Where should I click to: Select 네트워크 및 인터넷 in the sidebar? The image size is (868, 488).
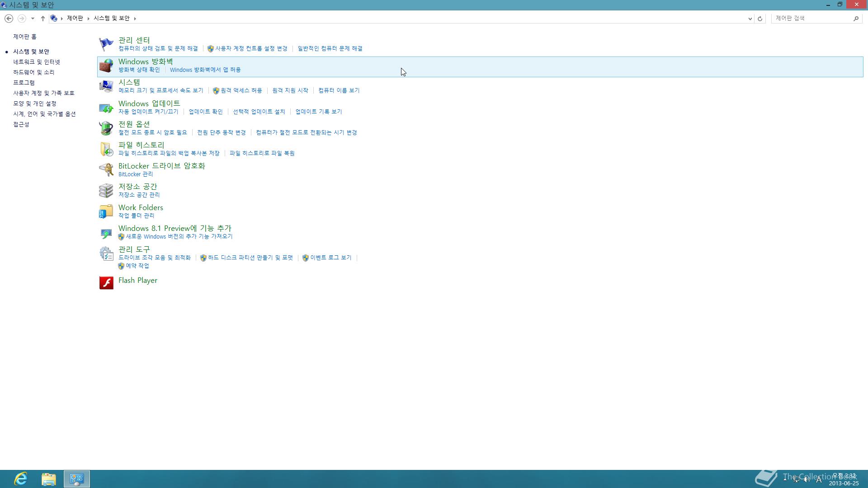click(x=37, y=62)
